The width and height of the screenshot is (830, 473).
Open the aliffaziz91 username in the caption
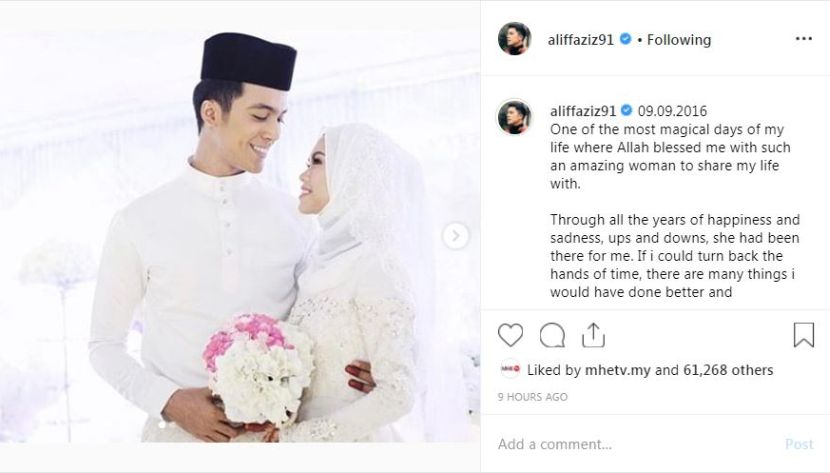tap(583, 111)
